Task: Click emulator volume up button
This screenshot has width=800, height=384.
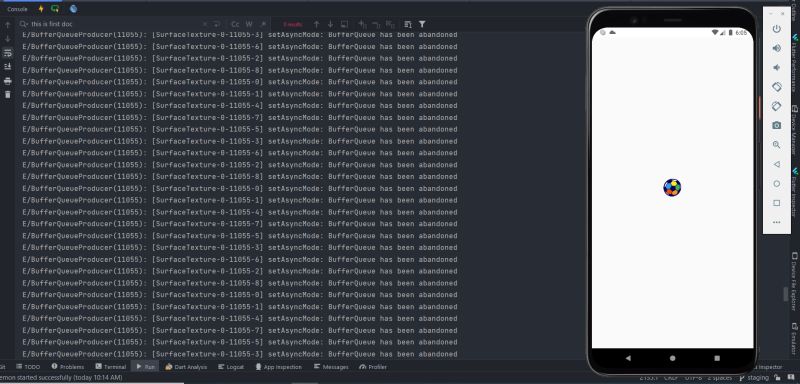Action: tap(777, 48)
